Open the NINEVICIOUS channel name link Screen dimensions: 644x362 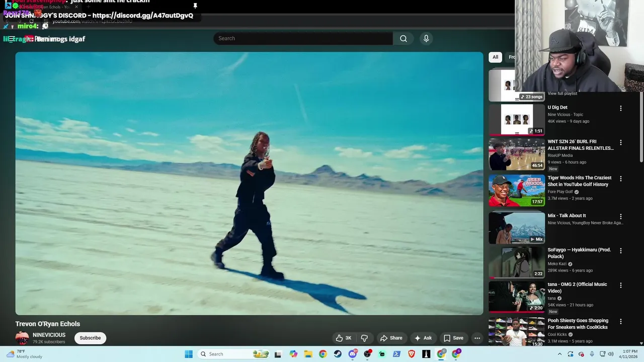[x=49, y=335]
